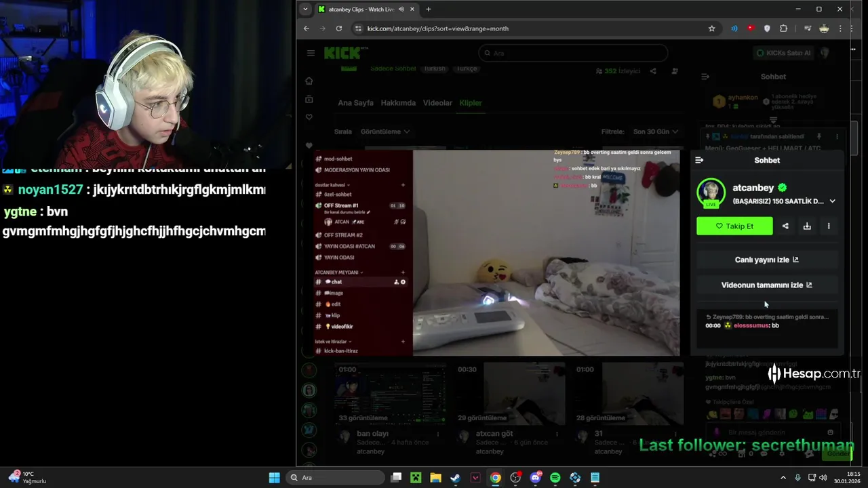
Task: Open Videonun tamamını izle link
Action: coord(767,285)
